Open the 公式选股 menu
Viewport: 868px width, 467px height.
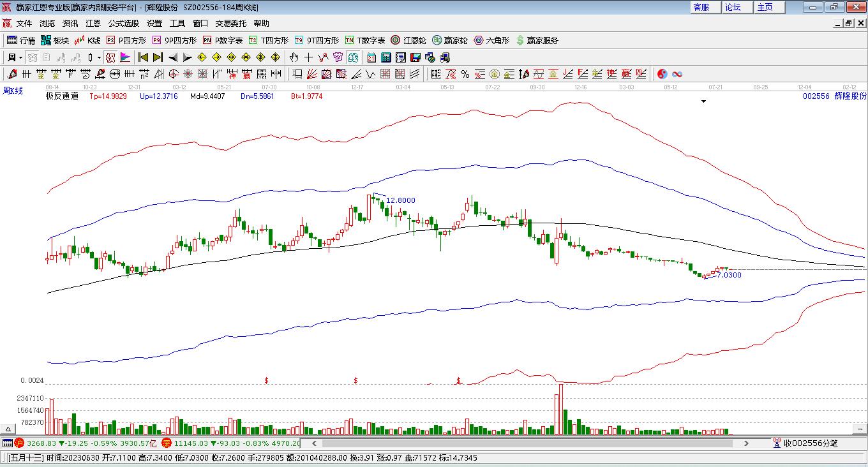tap(123, 23)
